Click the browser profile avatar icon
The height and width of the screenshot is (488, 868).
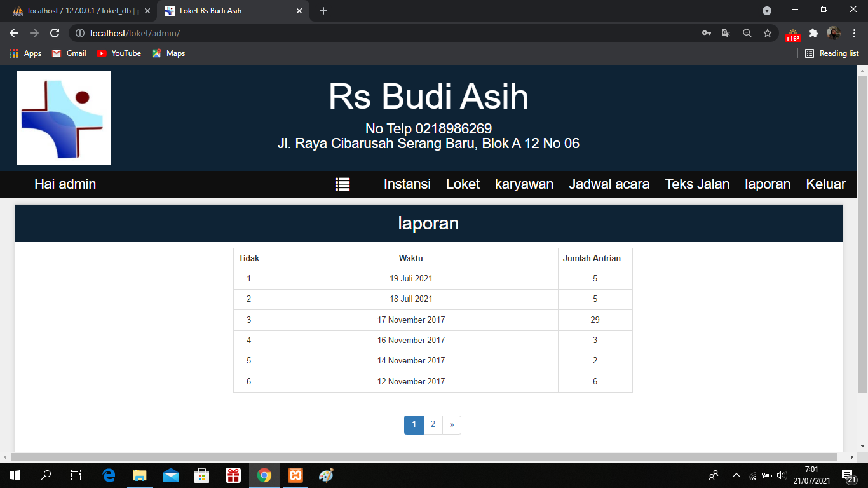[x=834, y=32]
